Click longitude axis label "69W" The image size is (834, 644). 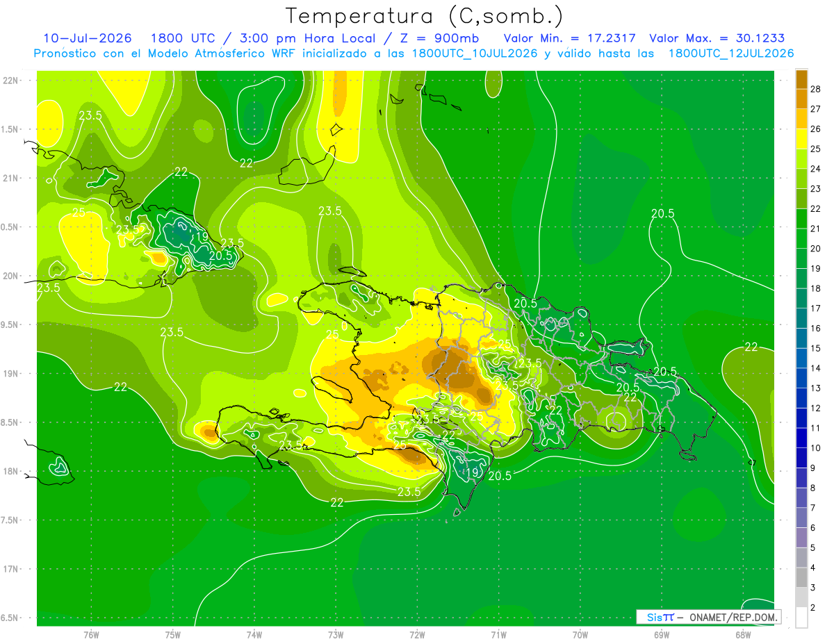[662, 635]
